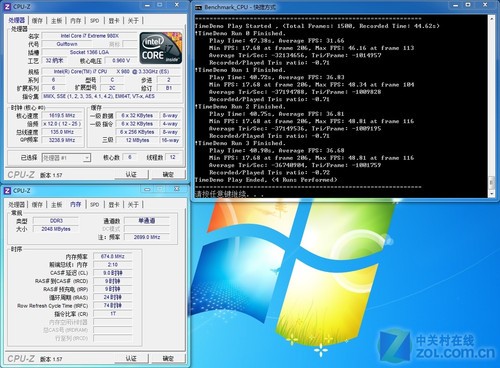Click the Gulftown code name field
This screenshot has height=368, width=500.
67,44
